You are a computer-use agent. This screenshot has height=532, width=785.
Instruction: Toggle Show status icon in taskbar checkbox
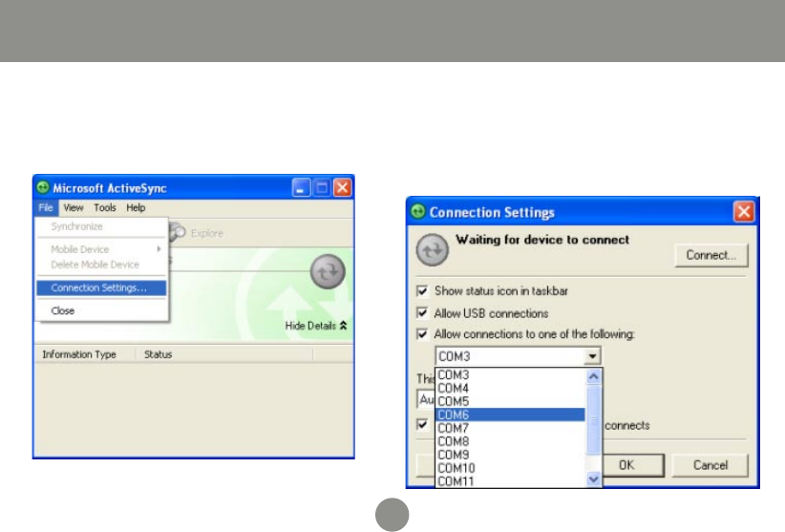point(422,290)
